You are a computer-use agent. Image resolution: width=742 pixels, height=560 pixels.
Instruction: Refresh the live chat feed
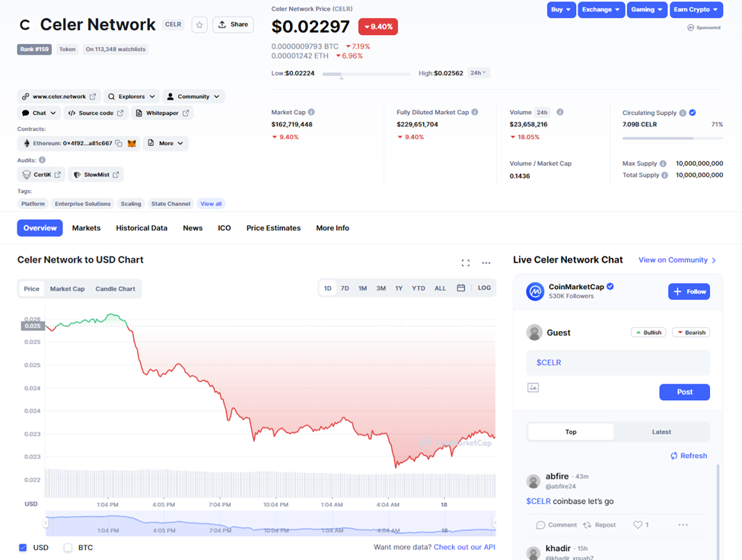click(x=689, y=456)
